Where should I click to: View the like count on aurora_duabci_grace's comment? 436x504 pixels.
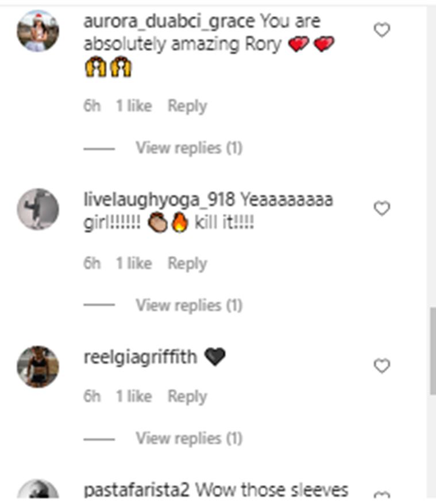tap(134, 106)
